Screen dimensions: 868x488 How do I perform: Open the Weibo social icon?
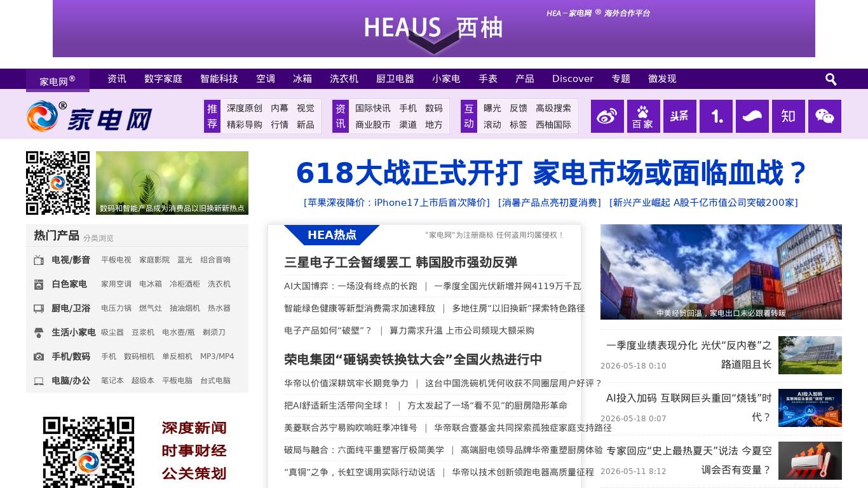point(607,116)
